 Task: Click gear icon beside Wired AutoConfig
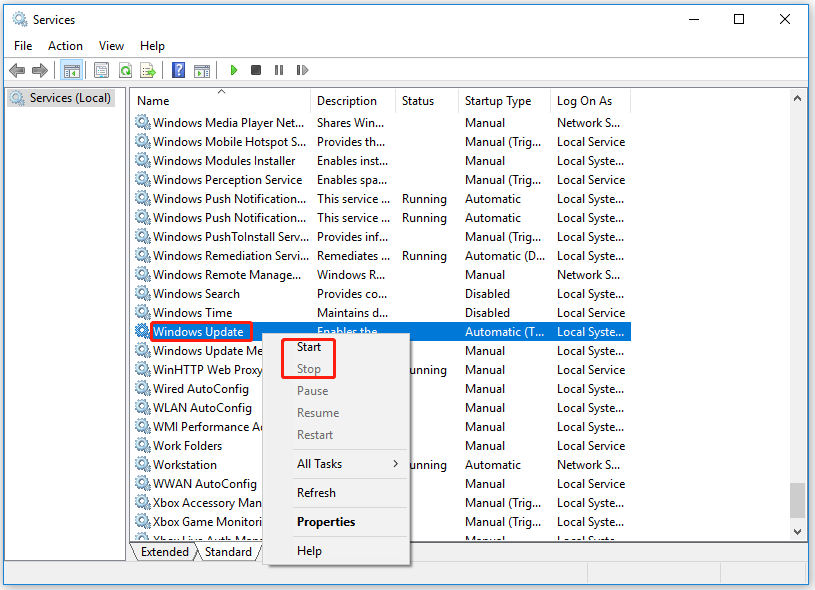[x=143, y=388]
